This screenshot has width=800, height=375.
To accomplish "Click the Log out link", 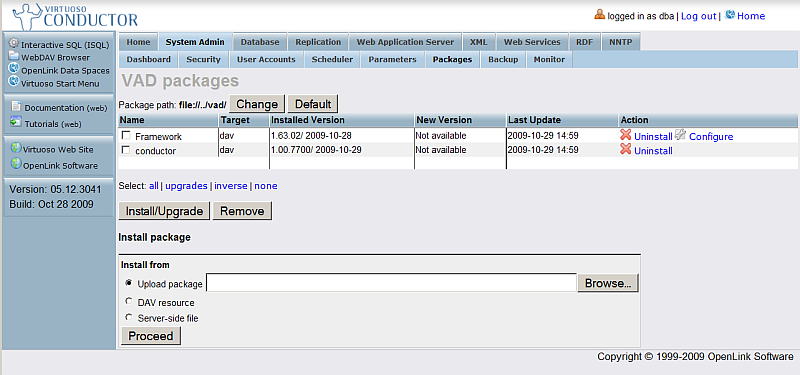I will (698, 16).
